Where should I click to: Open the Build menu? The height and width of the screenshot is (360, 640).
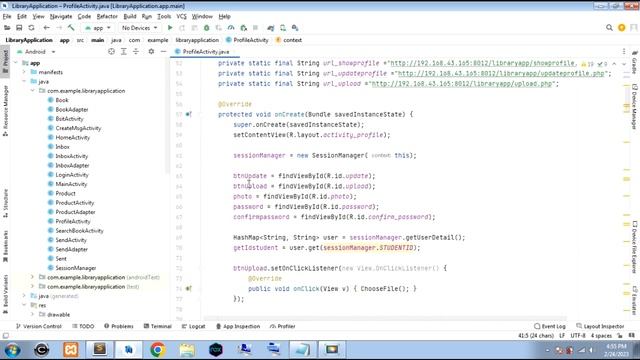(x=130, y=16)
